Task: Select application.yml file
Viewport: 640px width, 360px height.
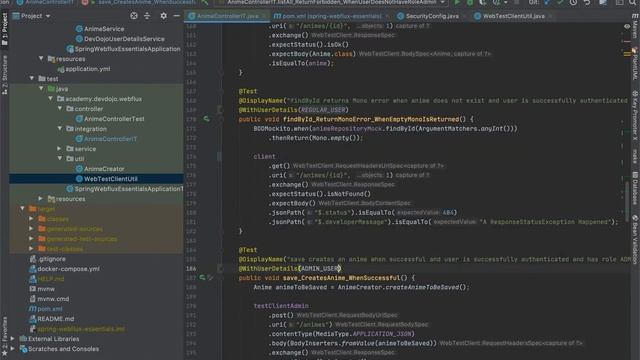Action: point(88,69)
